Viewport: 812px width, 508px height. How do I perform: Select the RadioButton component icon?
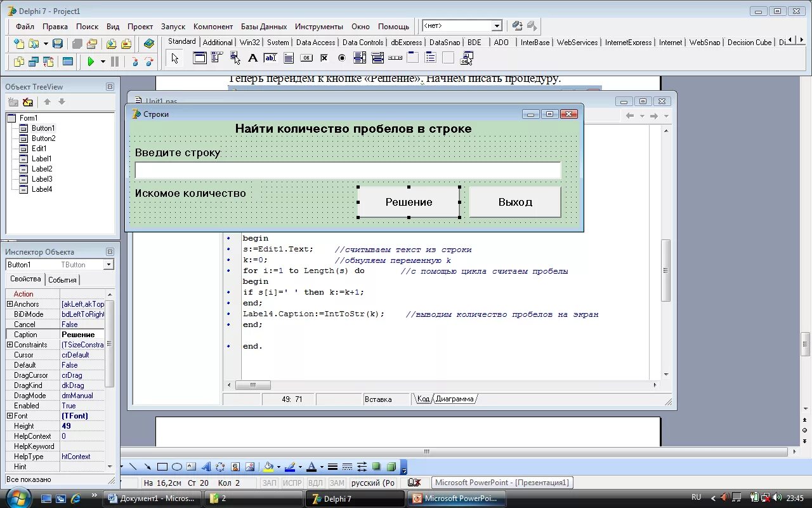point(342,58)
